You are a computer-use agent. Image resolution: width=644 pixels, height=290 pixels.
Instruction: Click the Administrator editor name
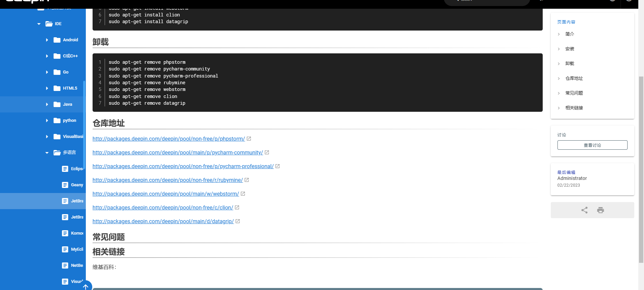coord(572,178)
